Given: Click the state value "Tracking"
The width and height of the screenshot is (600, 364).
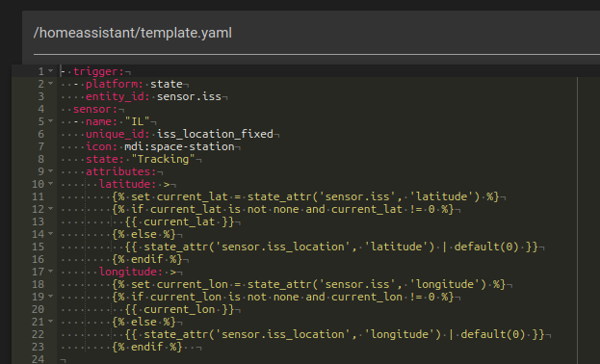Looking at the screenshot, I should point(163,159).
